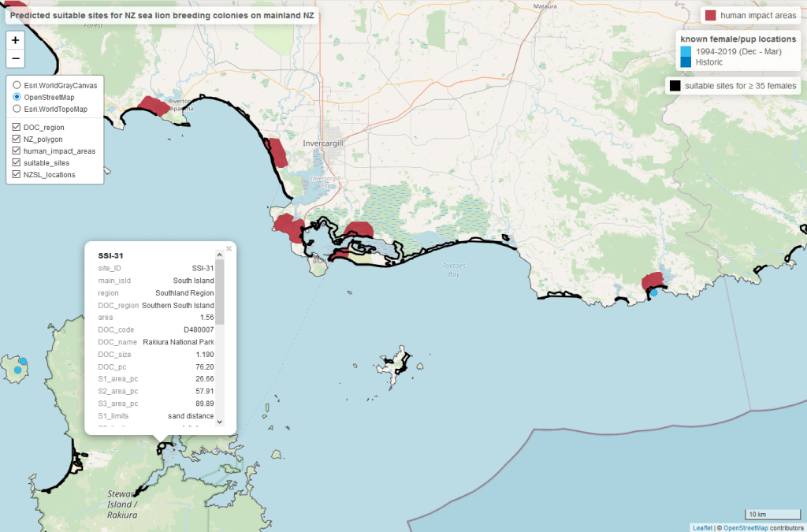The image size is (807, 532).
Task: Uncheck the DOC_region layer
Action: [17, 127]
